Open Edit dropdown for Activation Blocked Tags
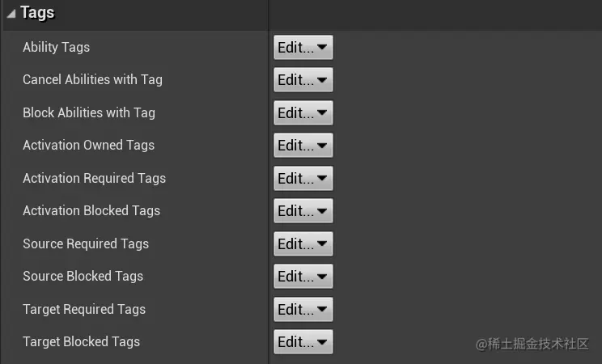 coord(303,211)
